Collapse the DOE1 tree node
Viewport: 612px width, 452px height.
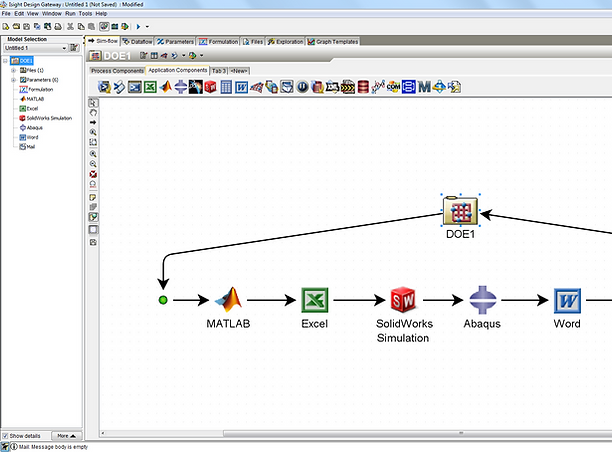click(x=5, y=61)
